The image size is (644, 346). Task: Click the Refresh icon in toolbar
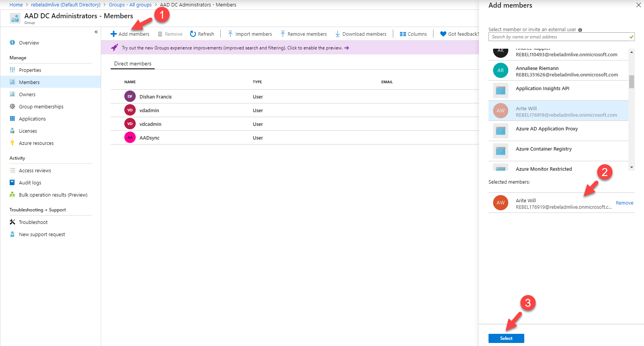tap(193, 34)
